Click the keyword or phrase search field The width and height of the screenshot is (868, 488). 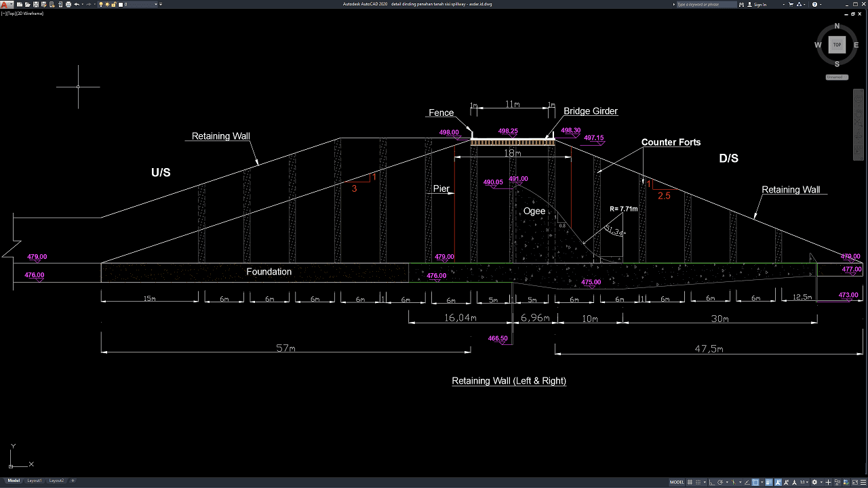click(705, 5)
